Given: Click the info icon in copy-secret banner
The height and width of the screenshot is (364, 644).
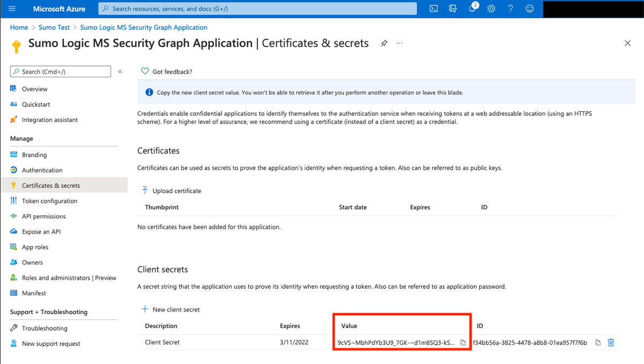Looking at the screenshot, I should (149, 92).
